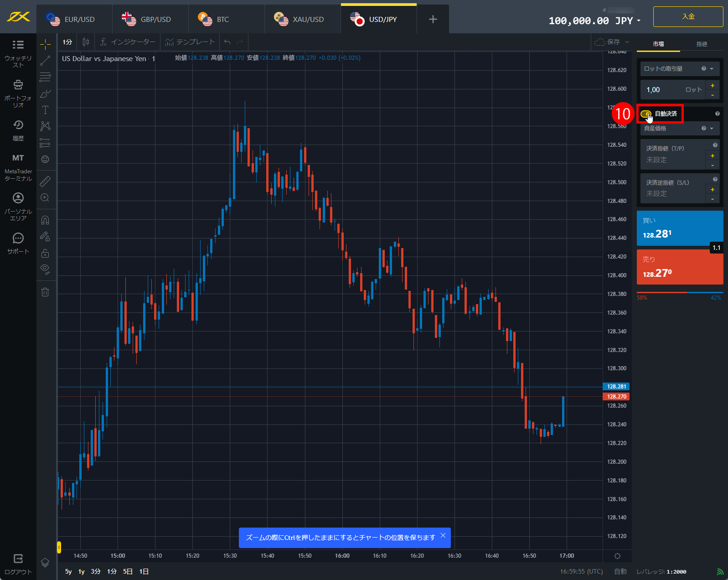
Task: Click the trash icon to remove drawings
Action: click(45, 292)
